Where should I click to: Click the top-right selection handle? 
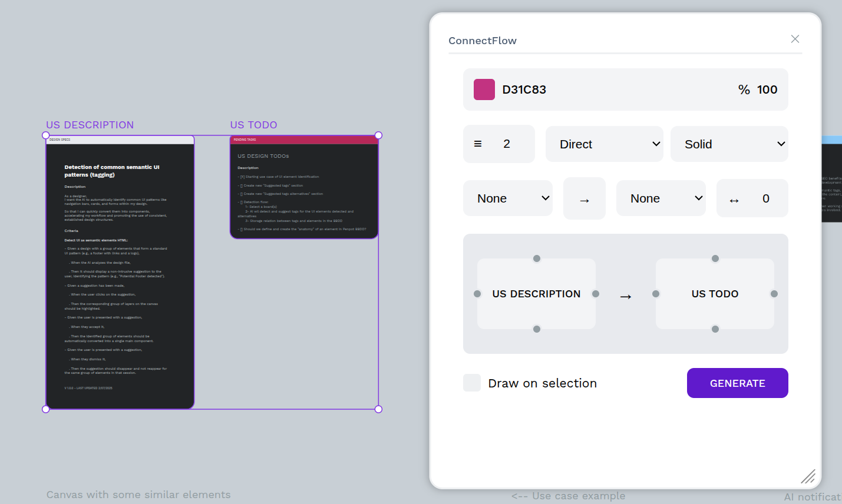click(378, 135)
